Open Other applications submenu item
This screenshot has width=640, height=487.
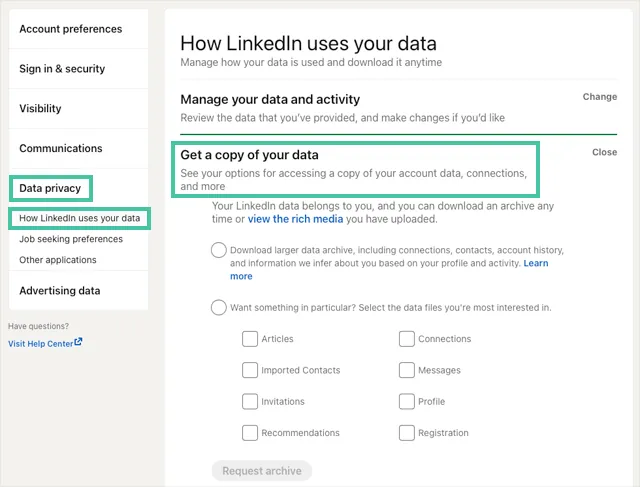click(x=58, y=260)
